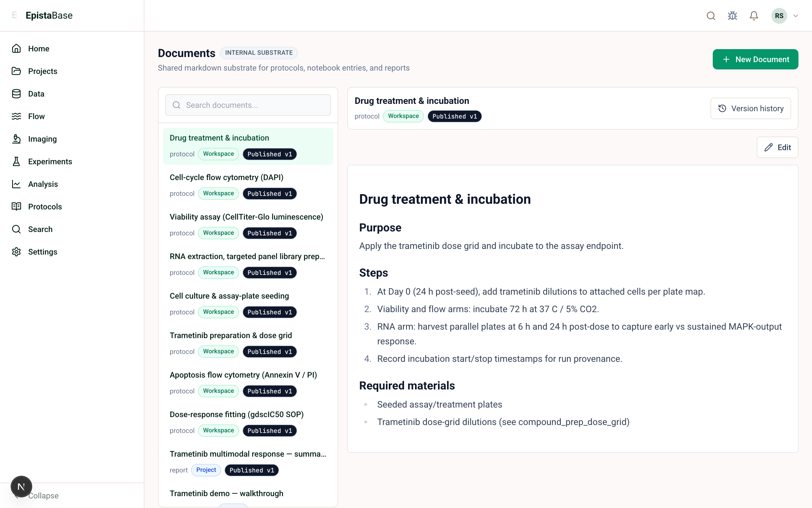Viewport: 812px width, 508px height.
Task: Open the Protocols book icon
Action: pos(16,206)
